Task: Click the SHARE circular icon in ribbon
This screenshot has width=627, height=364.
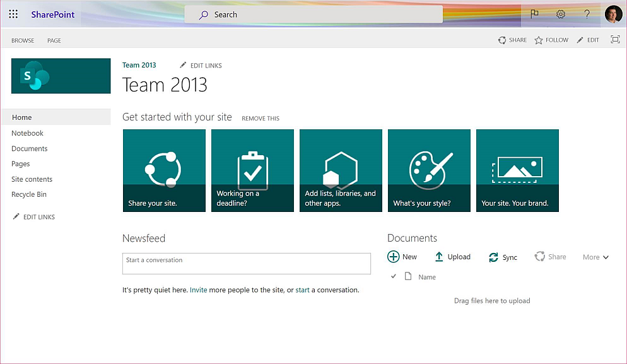Action: click(502, 40)
